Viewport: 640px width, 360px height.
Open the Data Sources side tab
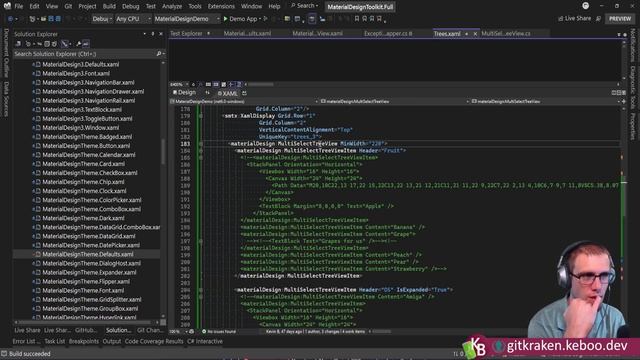pyautogui.click(x=6, y=98)
